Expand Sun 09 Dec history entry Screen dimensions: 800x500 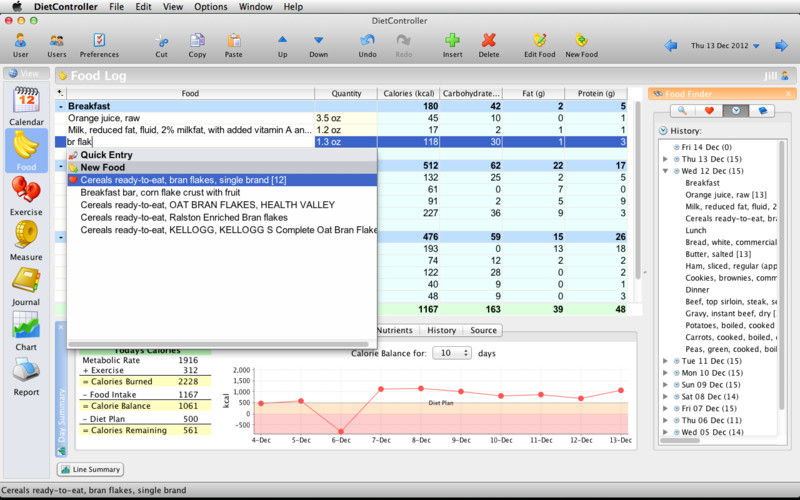pos(665,385)
